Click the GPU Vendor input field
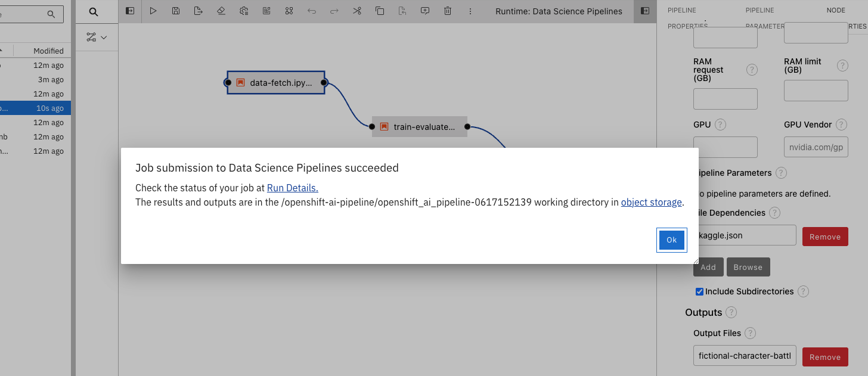This screenshot has height=376, width=868. (816, 147)
